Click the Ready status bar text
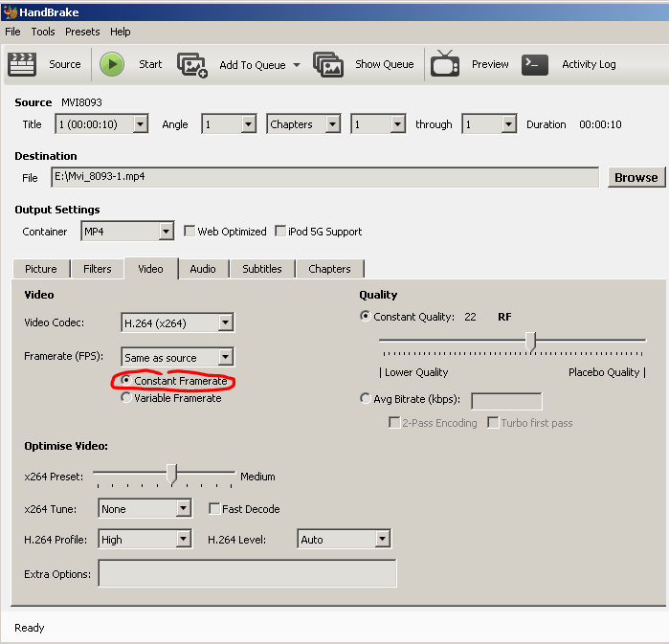This screenshot has width=669, height=644. 30,628
